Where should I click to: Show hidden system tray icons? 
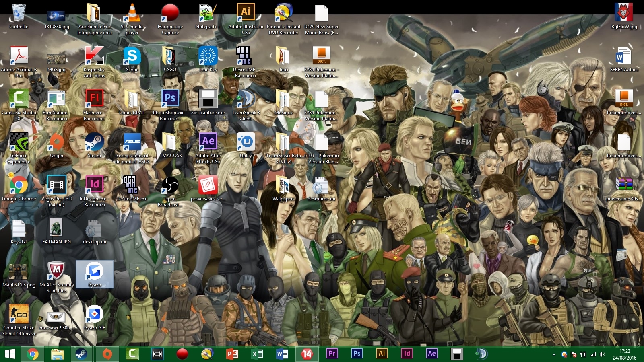point(554,354)
